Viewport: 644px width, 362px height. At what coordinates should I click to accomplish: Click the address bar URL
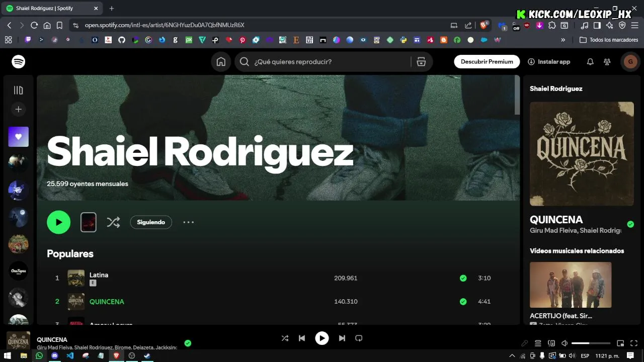point(165,25)
